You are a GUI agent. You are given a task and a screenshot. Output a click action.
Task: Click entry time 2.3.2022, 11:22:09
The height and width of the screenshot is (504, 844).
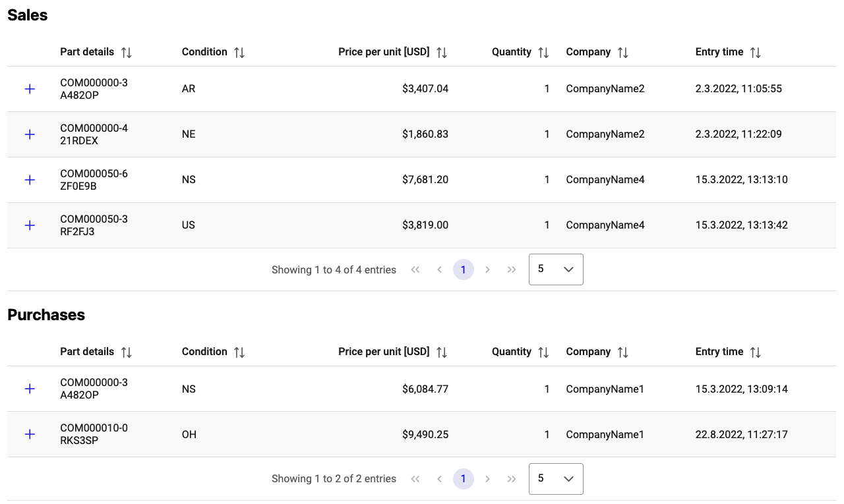738,134
